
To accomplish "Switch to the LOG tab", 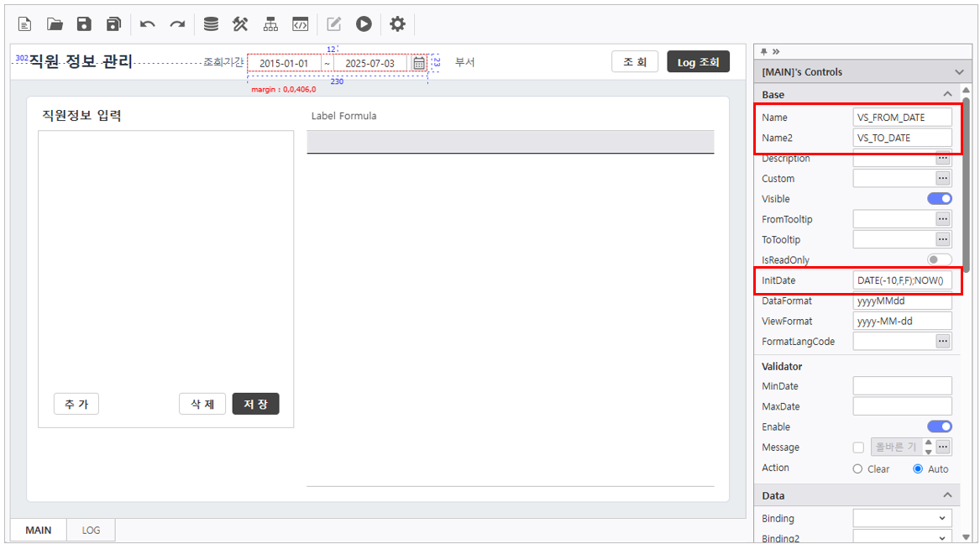I will pos(90,531).
